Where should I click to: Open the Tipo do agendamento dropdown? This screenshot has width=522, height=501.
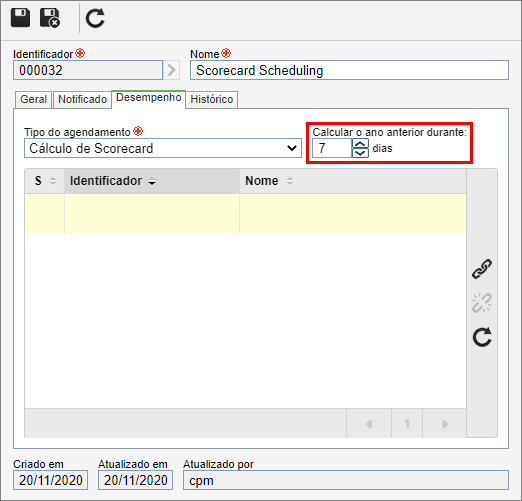pos(163,148)
